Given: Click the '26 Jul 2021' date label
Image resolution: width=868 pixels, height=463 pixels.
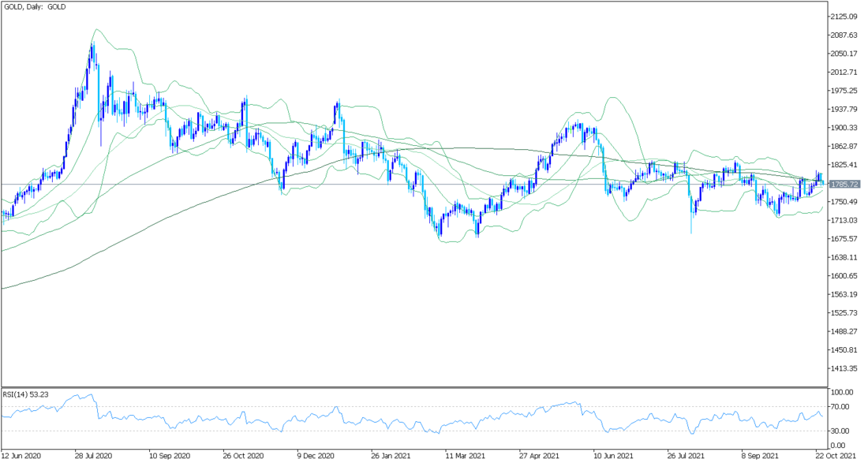Looking at the screenshot, I should (686, 456).
